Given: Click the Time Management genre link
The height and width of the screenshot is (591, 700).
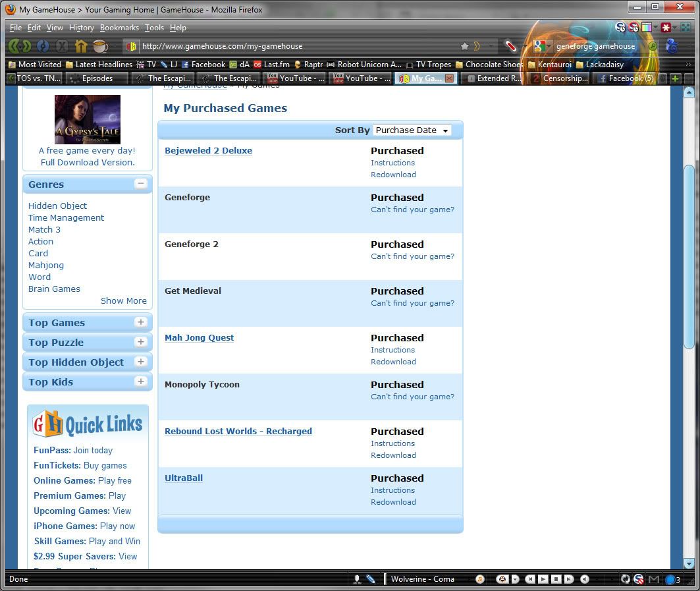Looking at the screenshot, I should (66, 218).
